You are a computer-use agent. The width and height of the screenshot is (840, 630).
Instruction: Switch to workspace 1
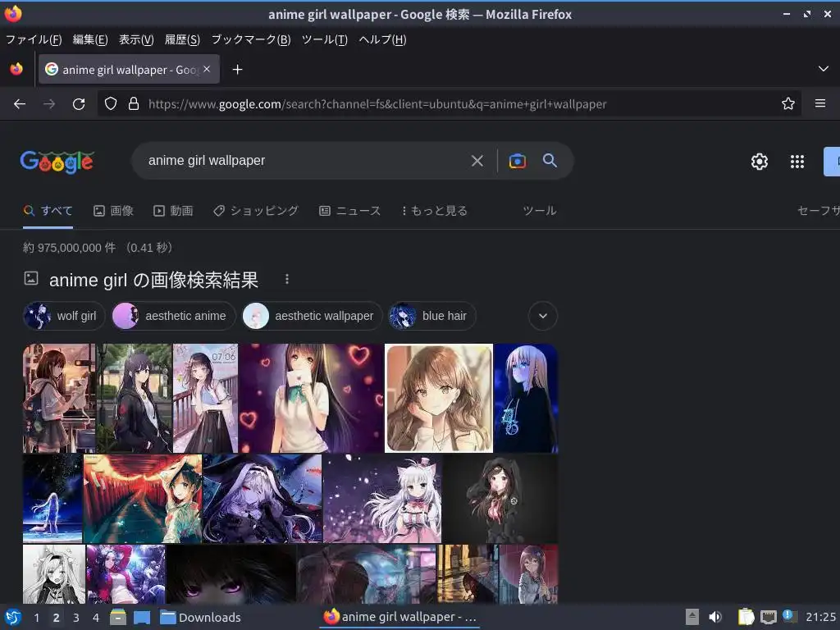pyautogui.click(x=36, y=617)
